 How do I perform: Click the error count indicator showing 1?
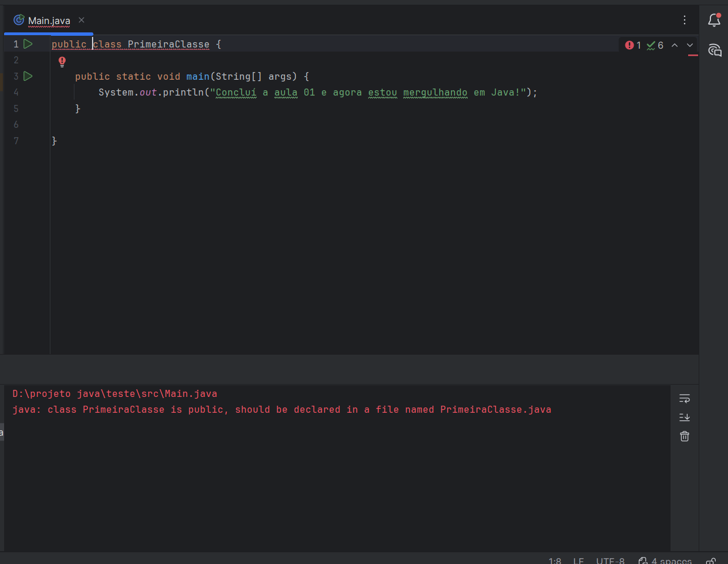click(x=633, y=45)
